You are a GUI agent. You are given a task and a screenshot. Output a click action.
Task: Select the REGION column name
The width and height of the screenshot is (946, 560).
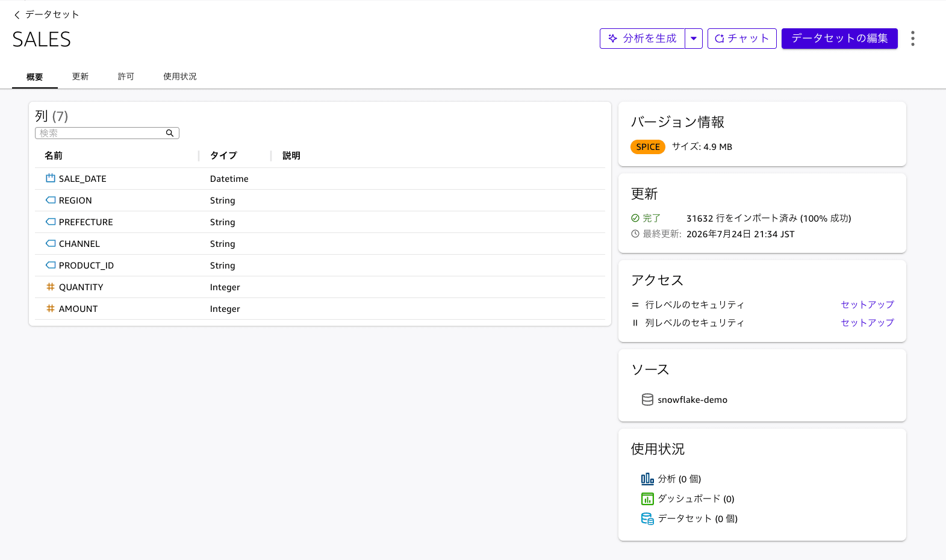75,201
